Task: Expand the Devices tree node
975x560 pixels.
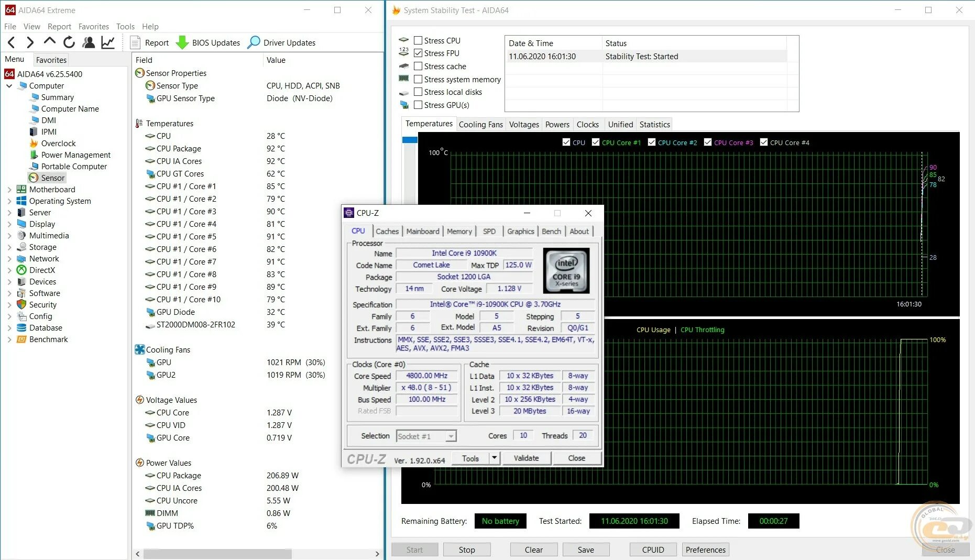Action: coord(9,282)
